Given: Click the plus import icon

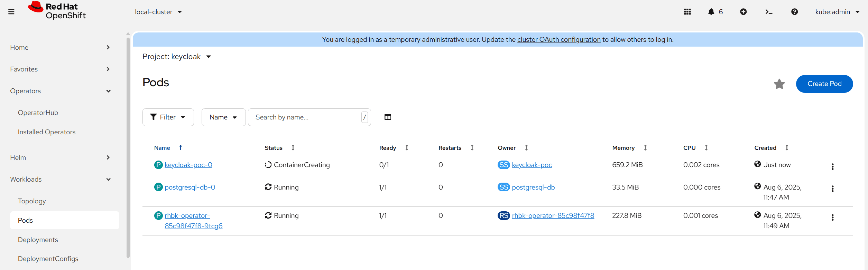Looking at the screenshot, I should pyautogui.click(x=744, y=12).
